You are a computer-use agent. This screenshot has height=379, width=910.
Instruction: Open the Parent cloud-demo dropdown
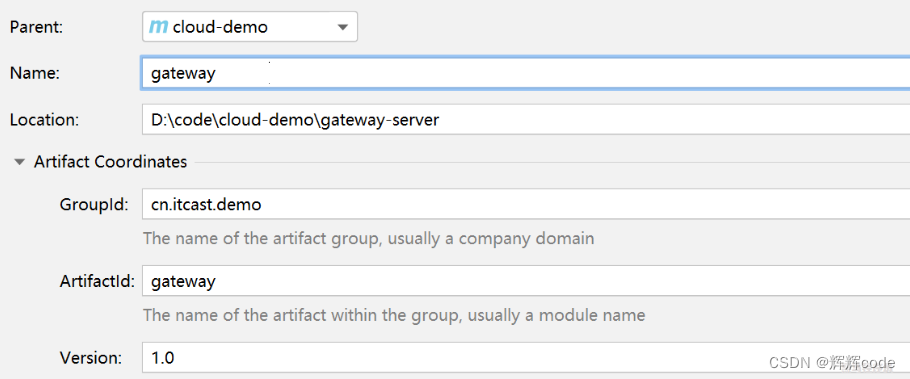[x=250, y=27]
